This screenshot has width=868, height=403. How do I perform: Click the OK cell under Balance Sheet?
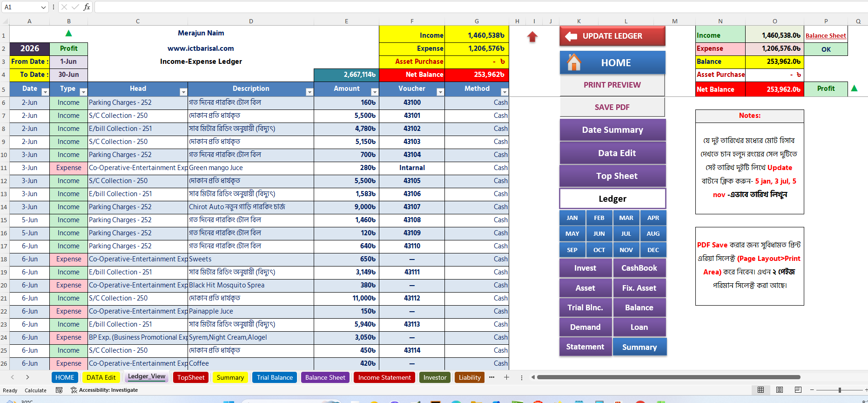coord(826,49)
